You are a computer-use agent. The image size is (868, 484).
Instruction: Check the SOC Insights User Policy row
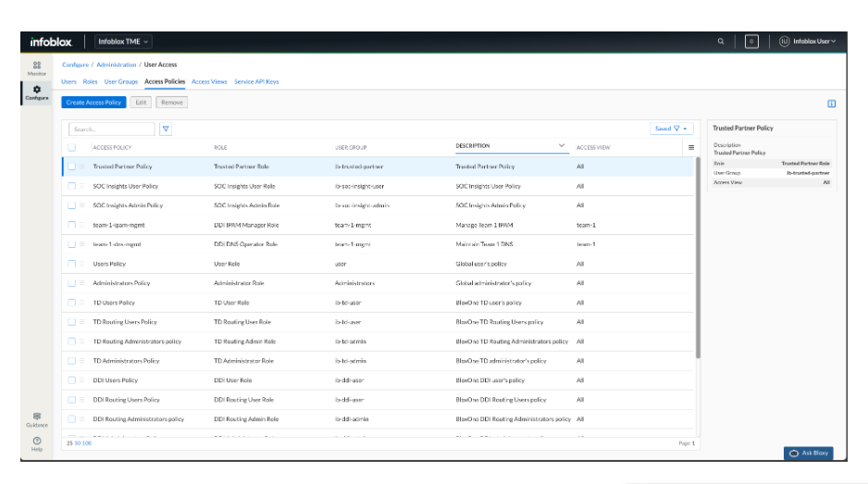pos(72,186)
